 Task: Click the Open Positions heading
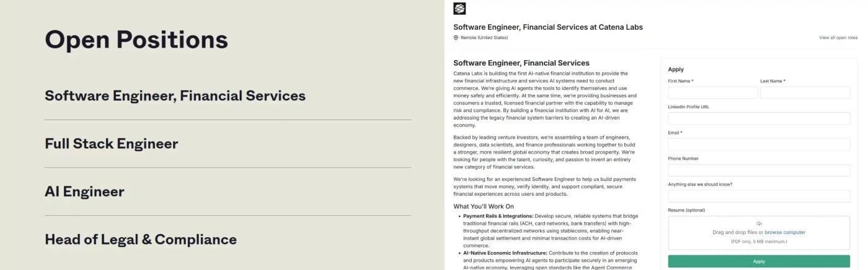click(x=136, y=40)
